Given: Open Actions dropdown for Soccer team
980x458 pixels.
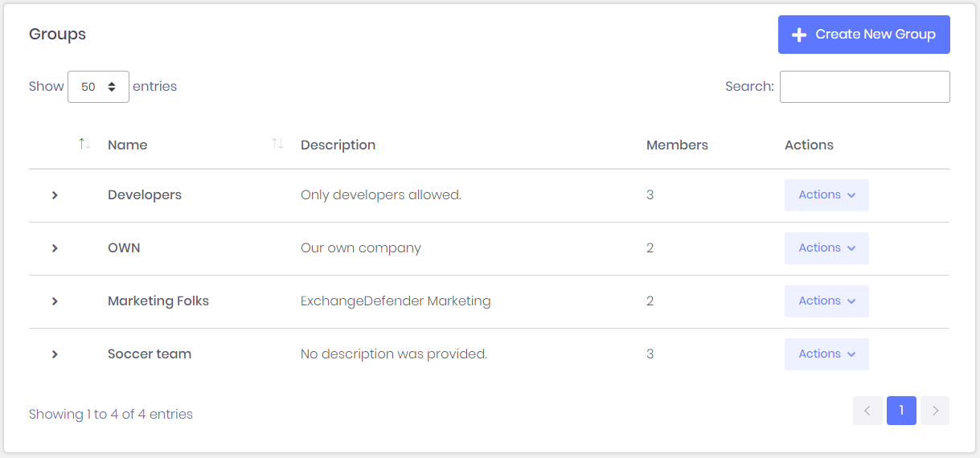Looking at the screenshot, I should [826, 354].
